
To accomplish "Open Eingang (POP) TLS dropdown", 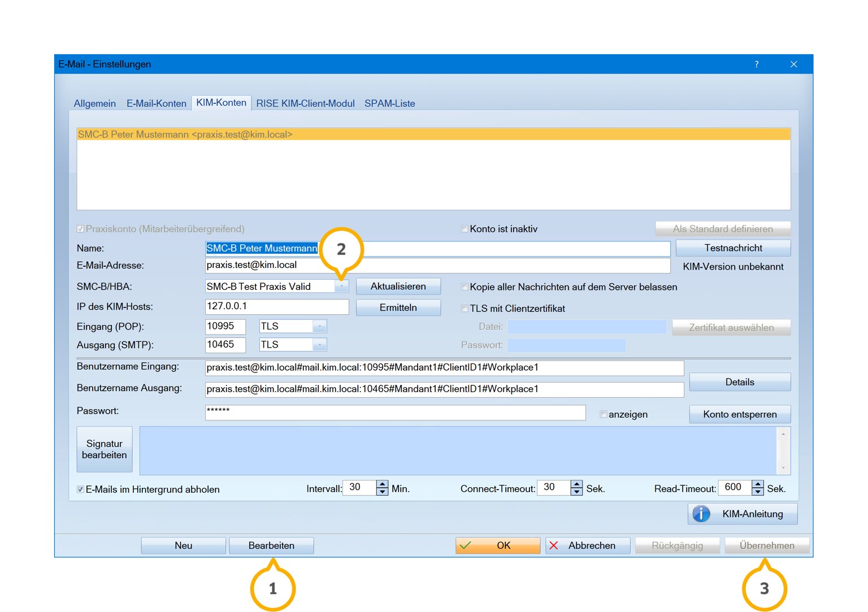I will pyautogui.click(x=320, y=327).
